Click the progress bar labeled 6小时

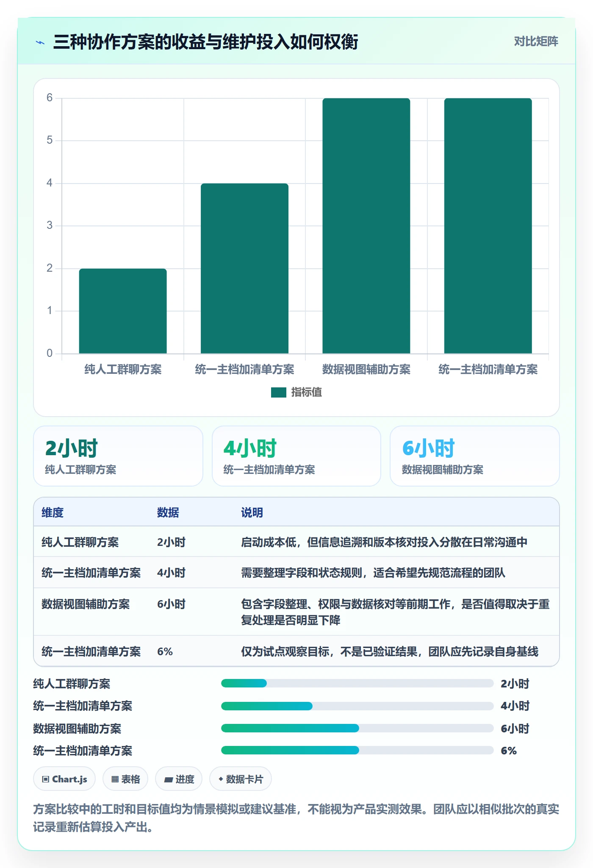click(357, 728)
